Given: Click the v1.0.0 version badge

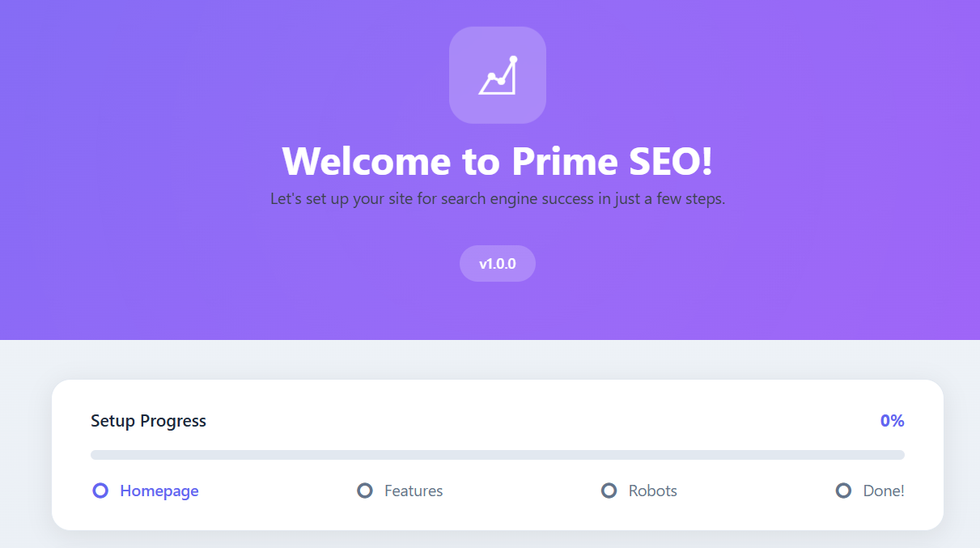Looking at the screenshot, I should 497,263.
